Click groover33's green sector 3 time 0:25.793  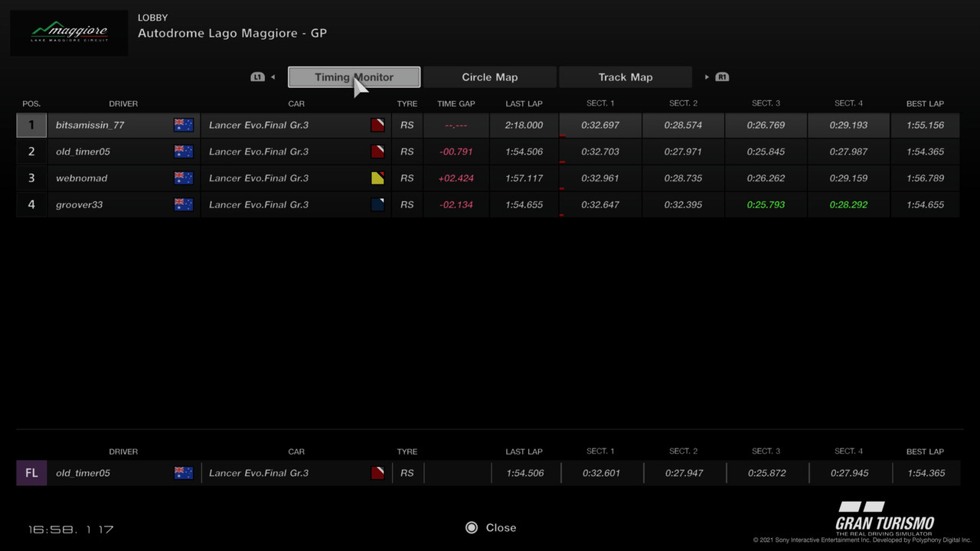click(766, 204)
